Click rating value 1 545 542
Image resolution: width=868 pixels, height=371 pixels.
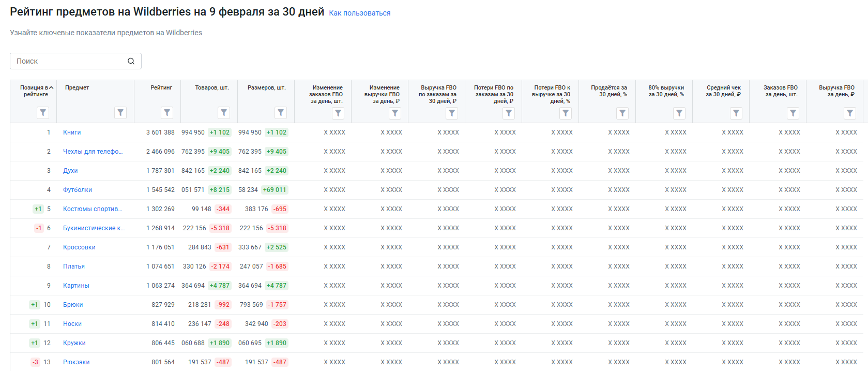tap(160, 190)
